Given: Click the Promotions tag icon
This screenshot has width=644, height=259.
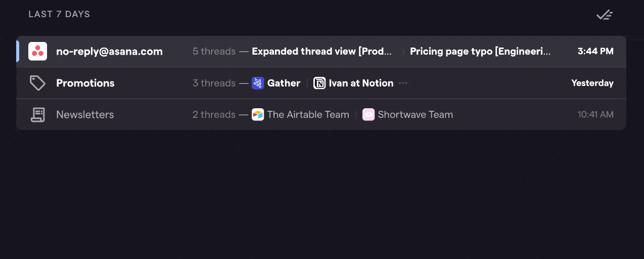Looking at the screenshot, I should tap(37, 83).
